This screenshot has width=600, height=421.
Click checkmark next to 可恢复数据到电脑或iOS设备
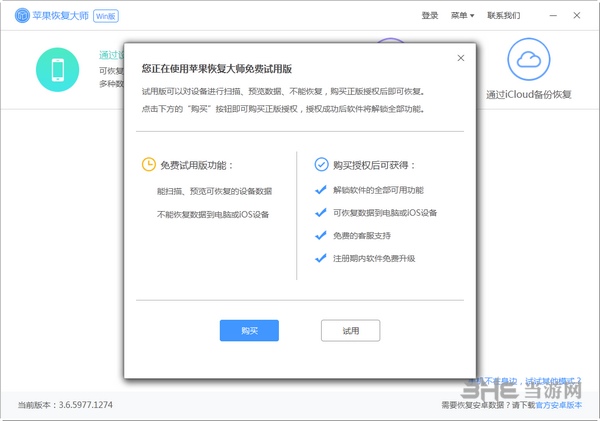[321, 212]
